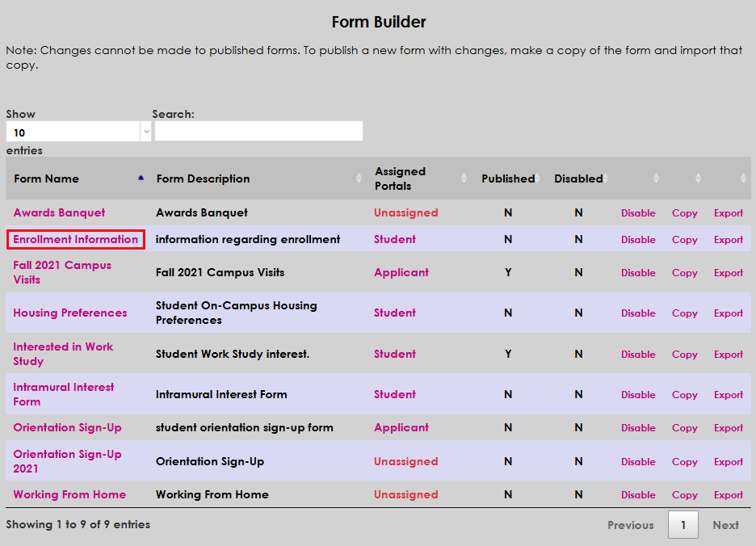Viewport: 756px width, 546px height.
Task: Export the Orientation Sign-Up form
Action: 728,427
